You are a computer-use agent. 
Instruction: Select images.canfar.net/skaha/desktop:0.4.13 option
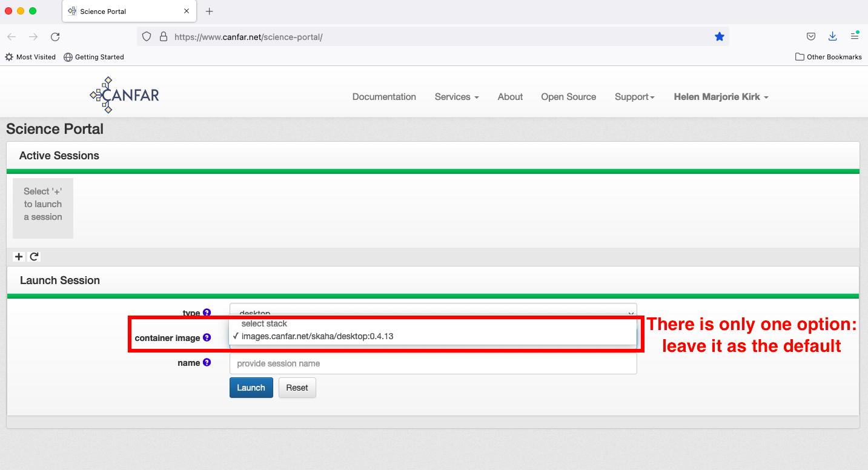pos(433,336)
